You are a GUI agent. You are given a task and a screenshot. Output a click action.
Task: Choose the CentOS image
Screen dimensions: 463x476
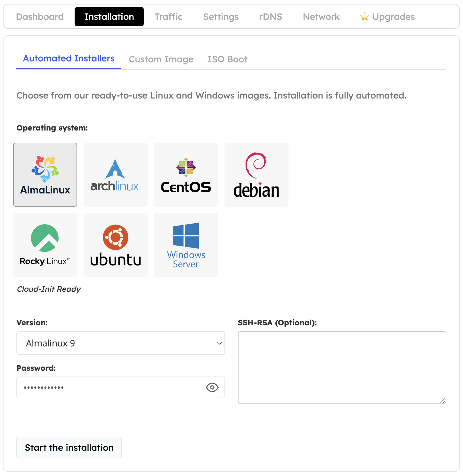[186, 174]
